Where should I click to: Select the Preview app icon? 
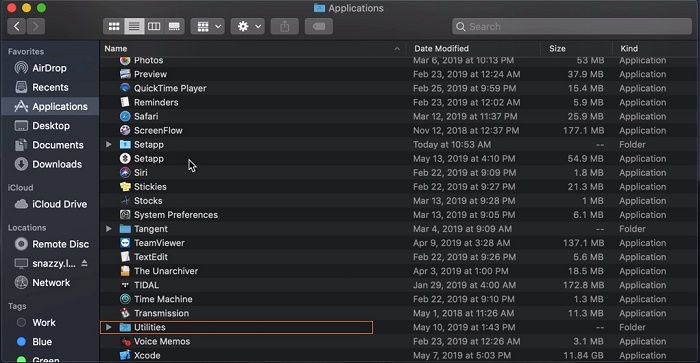pyautogui.click(x=125, y=74)
